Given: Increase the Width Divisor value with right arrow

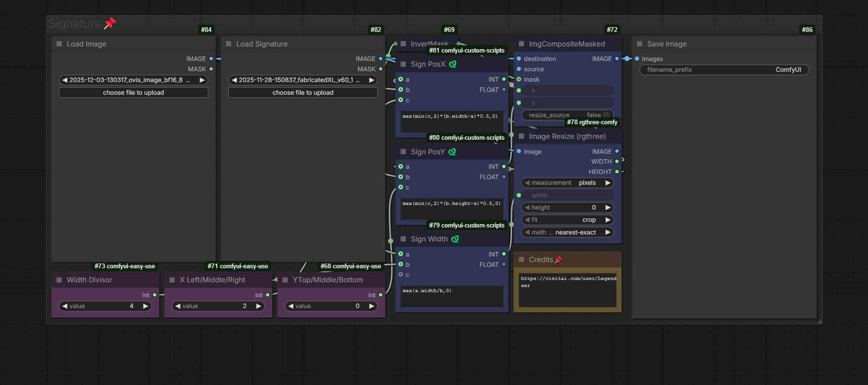Looking at the screenshot, I should pos(146,306).
